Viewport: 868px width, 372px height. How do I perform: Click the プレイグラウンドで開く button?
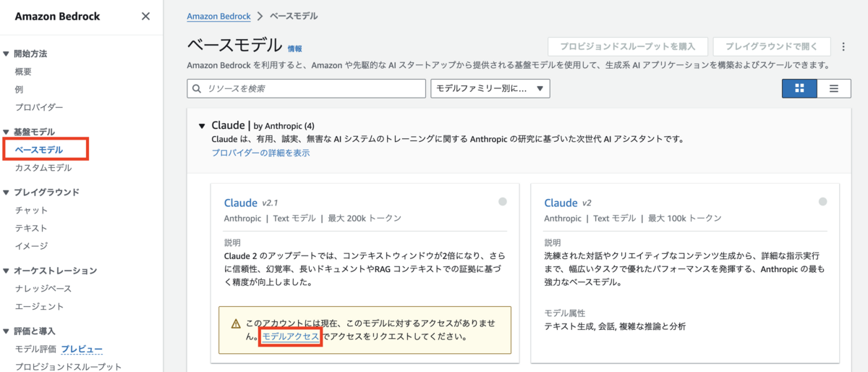tap(771, 46)
